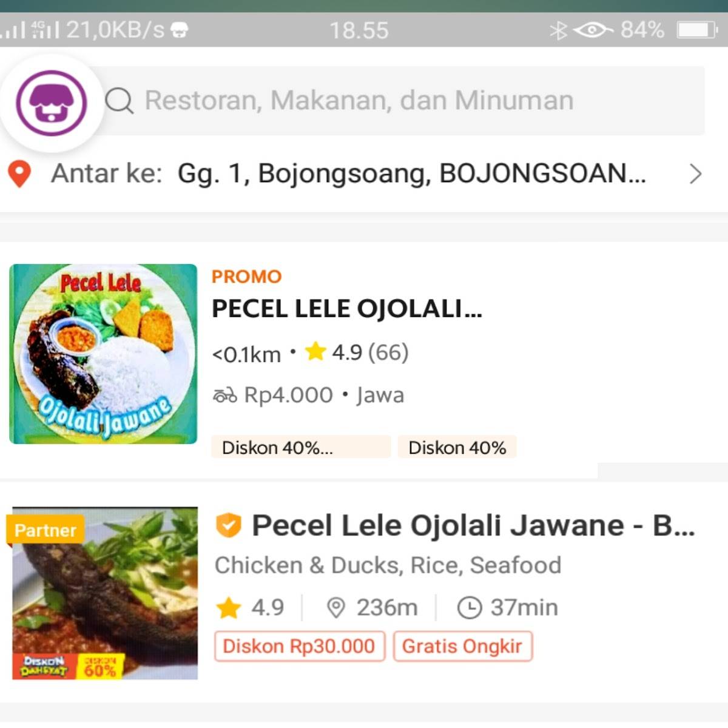Tap the verified badge next to Pecel Lele Ojolali Jawane
The image size is (728, 728).
click(x=229, y=525)
